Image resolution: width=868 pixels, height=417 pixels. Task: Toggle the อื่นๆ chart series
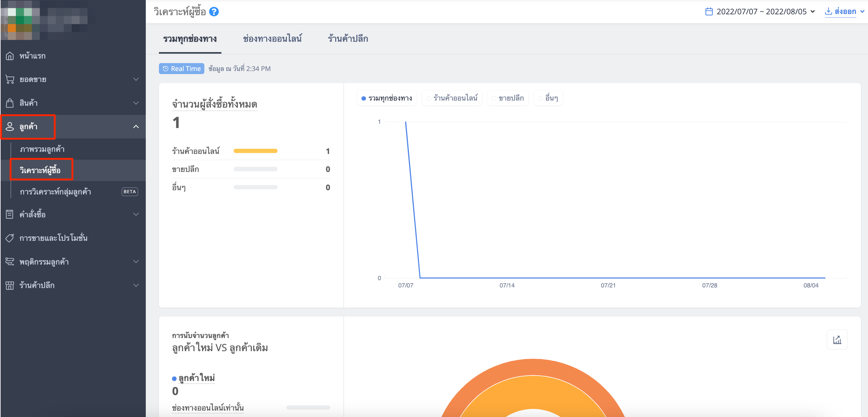coord(548,98)
